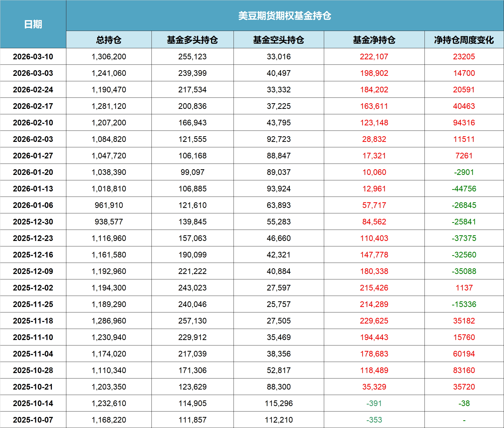
Task: Click the 美豆期货期权基金持仓 title header
Action: [x=285, y=16]
